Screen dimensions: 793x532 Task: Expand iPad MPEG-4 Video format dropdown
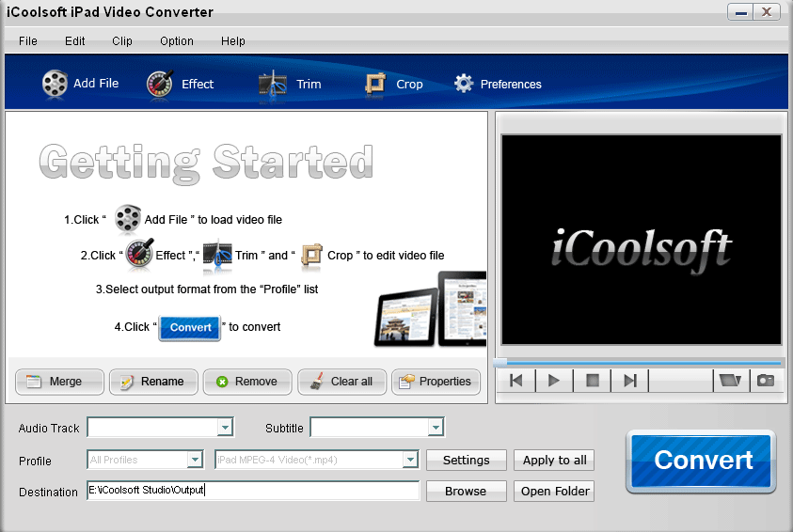tap(411, 460)
